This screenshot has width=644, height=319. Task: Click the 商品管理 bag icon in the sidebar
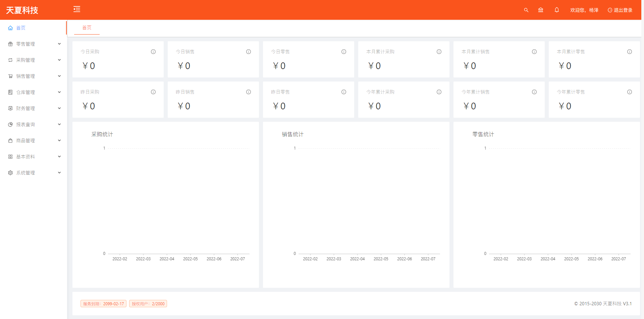click(x=10, y=141)
